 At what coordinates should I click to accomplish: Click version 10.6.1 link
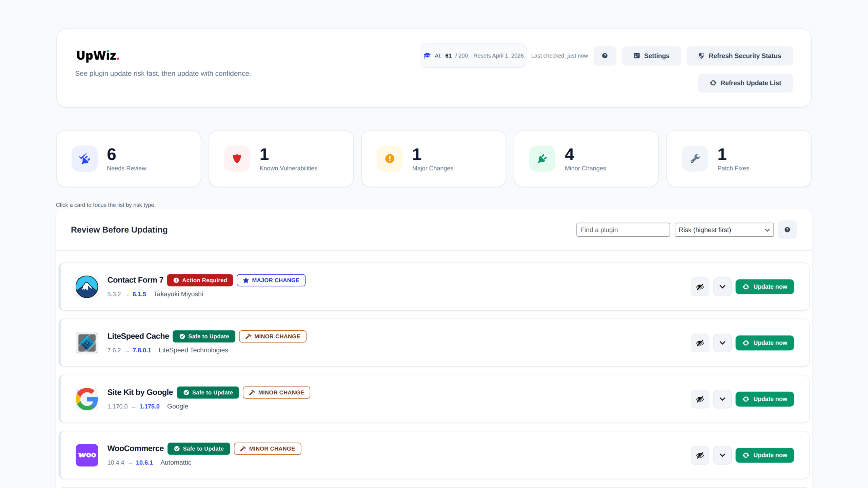pyautogui.click(x=144, y=463)
